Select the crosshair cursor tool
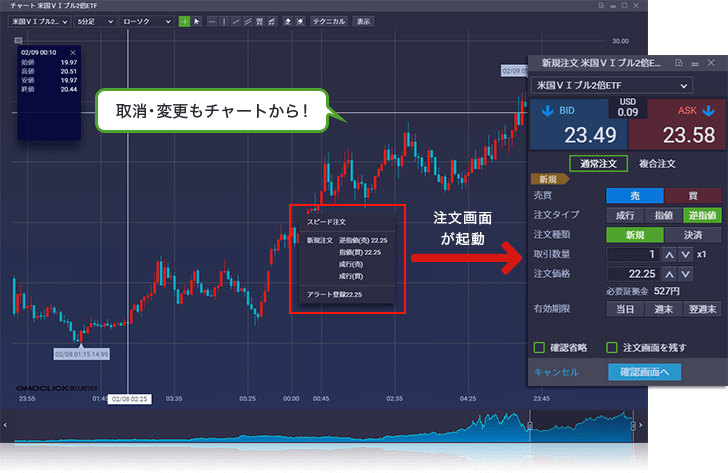728x473 pixels. click(x=184, y=21)
